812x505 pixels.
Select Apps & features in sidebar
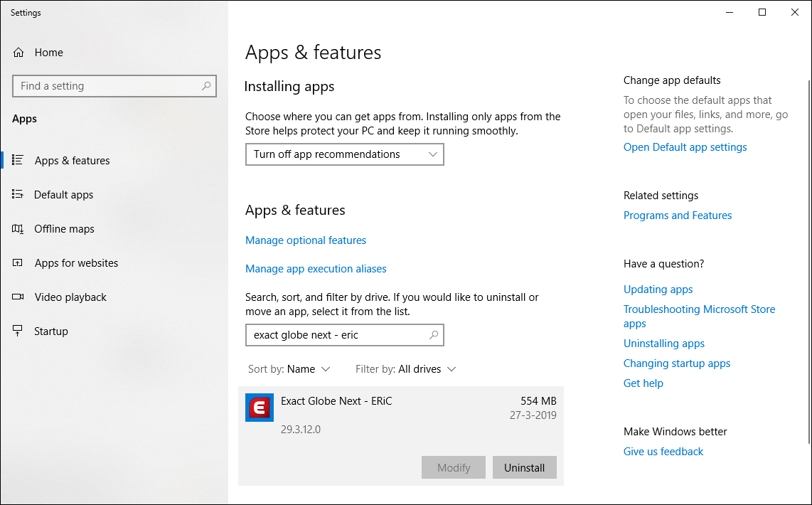[72, 161]
